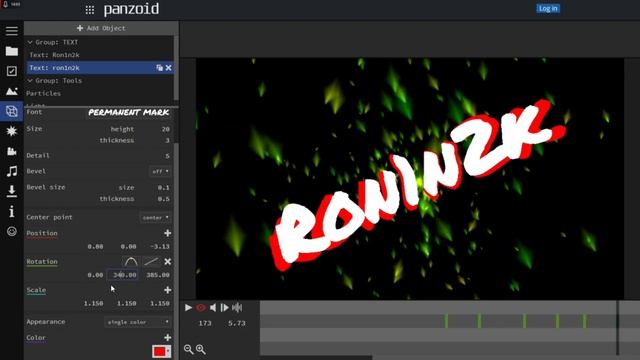Open the camera sidebar icon
The height and width of the screenshot is (360, 640).
(x=11, y=151)
